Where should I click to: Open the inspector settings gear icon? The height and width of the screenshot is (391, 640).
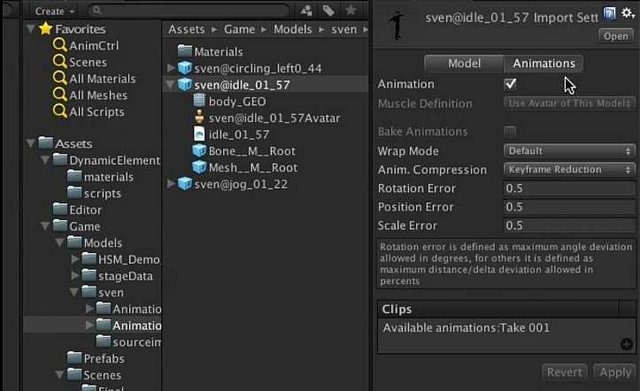click(x=627, y=13)
